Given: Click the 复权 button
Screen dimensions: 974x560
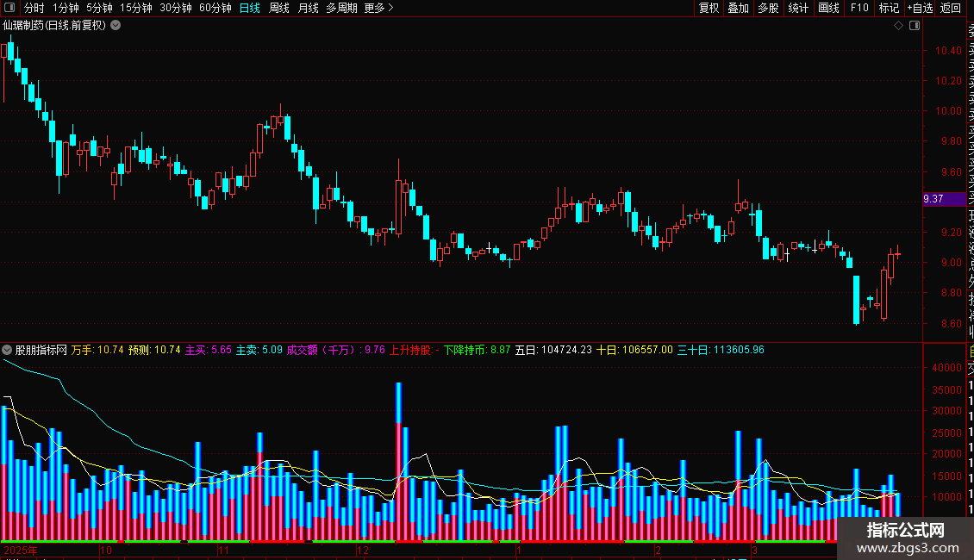Looking at the screenshot, I should (x=709, y=8).
